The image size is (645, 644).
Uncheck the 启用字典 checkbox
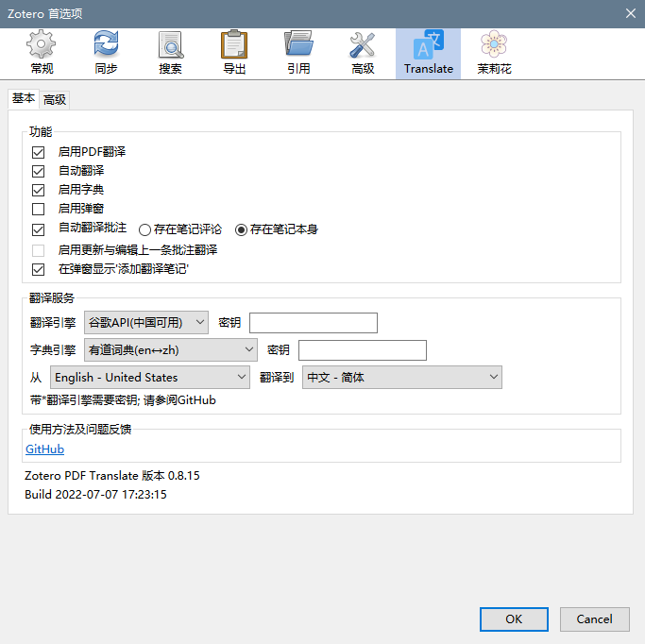pos(39,190)
